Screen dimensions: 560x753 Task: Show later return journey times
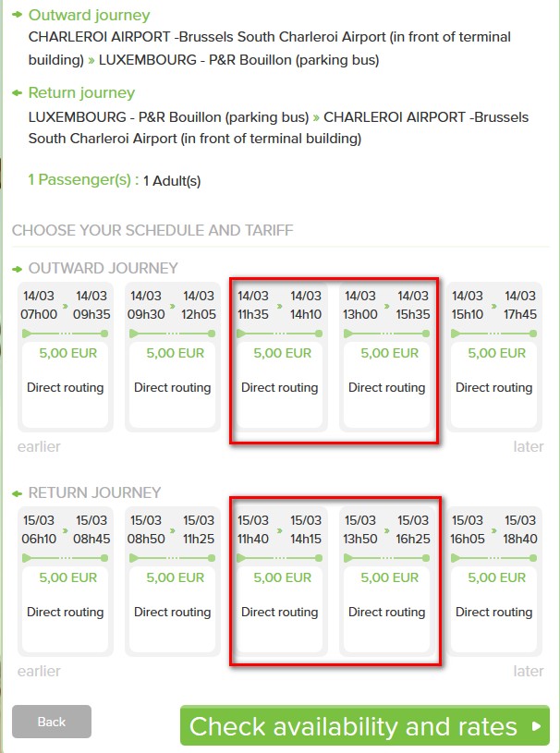point(529,671)
